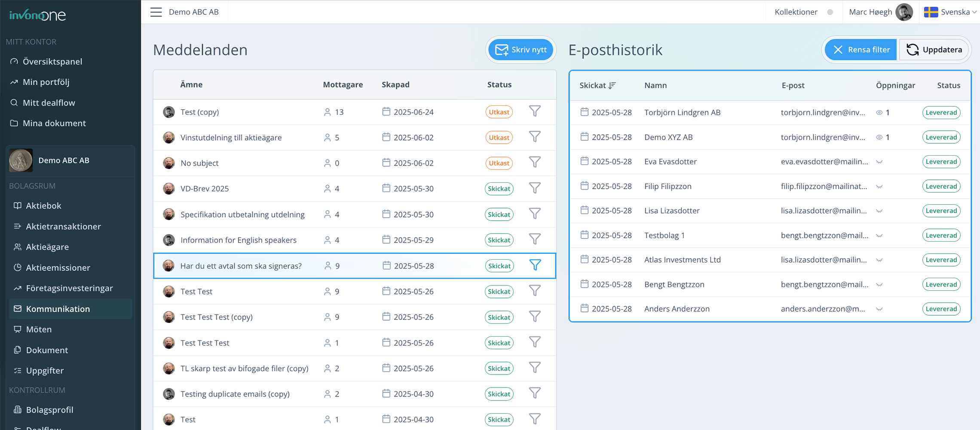
Task: Click the "Rensa filter" button
Action: point(860,49)
